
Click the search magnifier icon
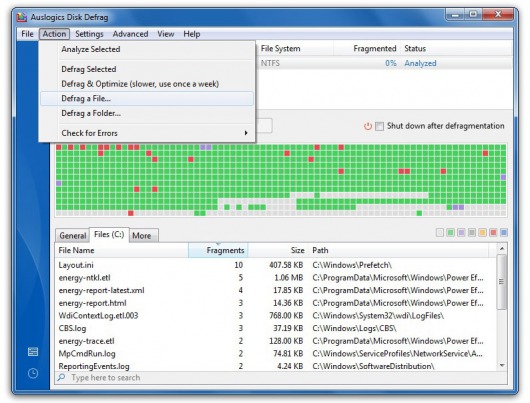(61, 377)
